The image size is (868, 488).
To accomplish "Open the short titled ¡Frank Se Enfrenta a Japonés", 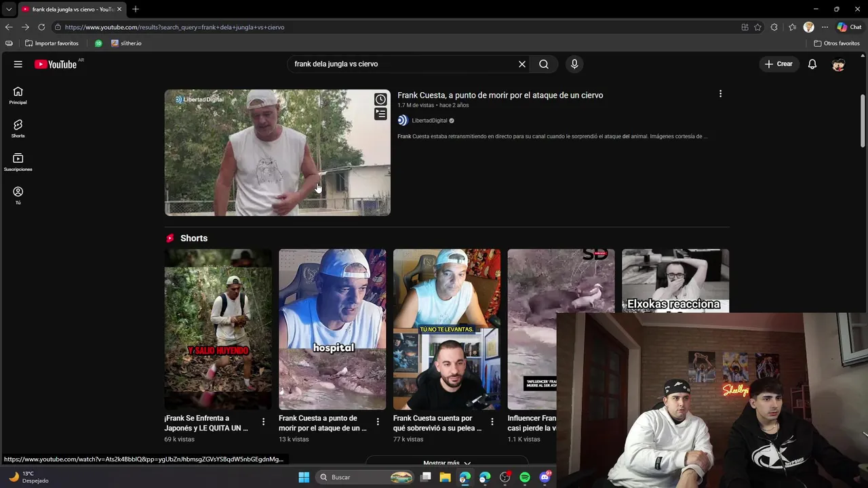I will coord(206,423).
